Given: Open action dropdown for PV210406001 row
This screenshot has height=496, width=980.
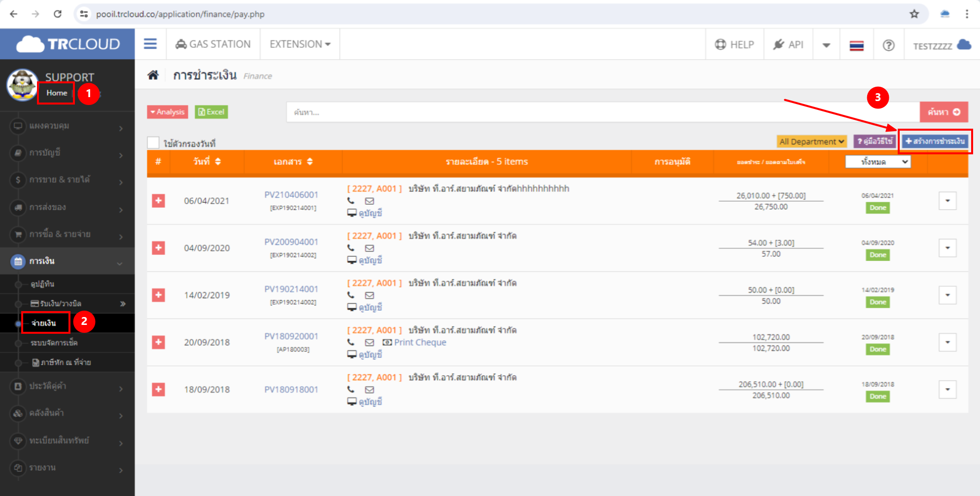Looking at the screenshot, I should (x=947, y=201).
